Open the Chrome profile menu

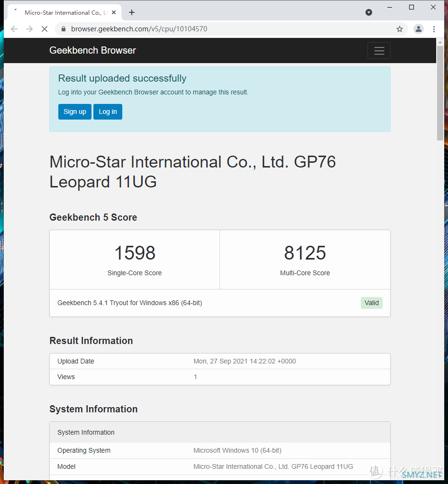419,29
